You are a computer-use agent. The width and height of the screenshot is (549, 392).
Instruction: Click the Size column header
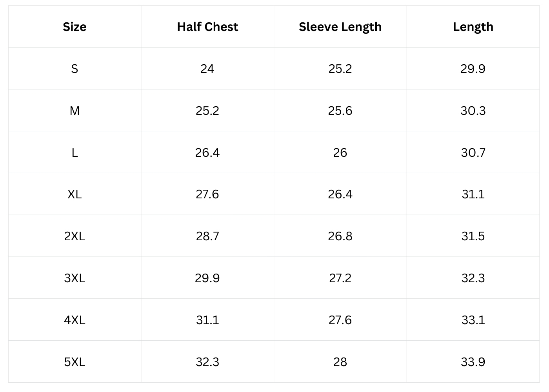75,27
